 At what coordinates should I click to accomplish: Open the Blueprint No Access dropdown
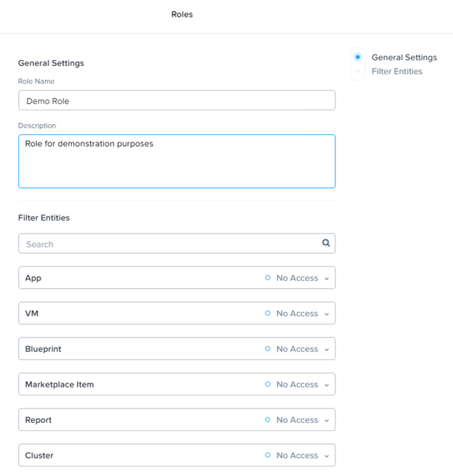297,349
